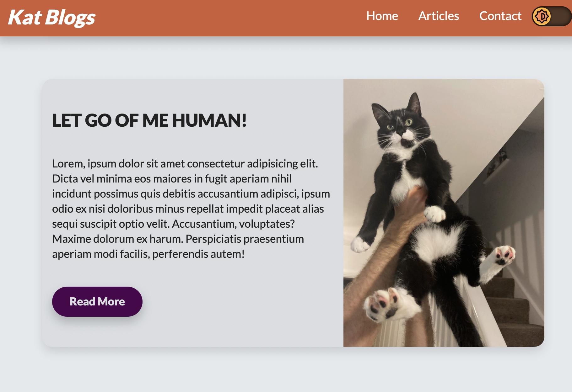This screenshot has height=392, width=572.
Task: Click the Kat Blogs logo
Action: coord(51,17)
